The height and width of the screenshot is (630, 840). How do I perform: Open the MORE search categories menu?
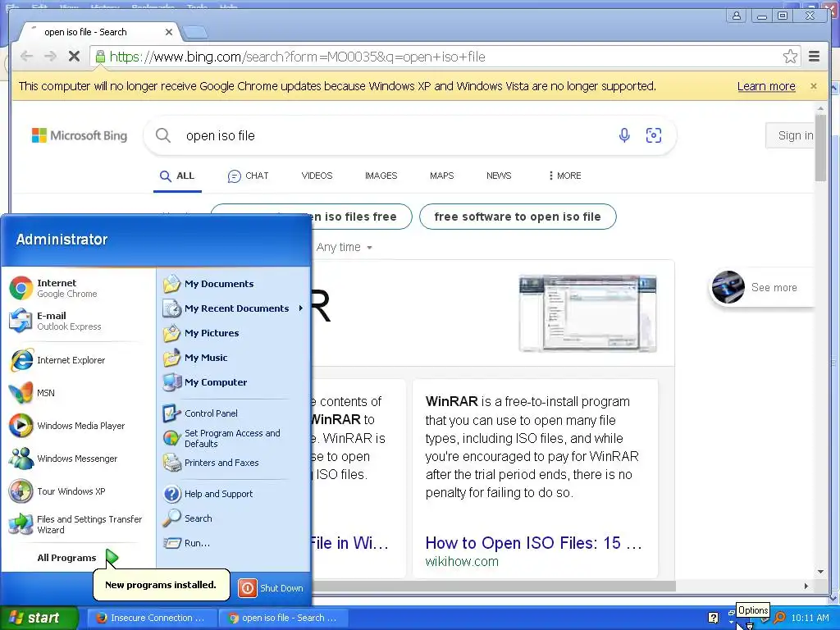pos(564,176)
